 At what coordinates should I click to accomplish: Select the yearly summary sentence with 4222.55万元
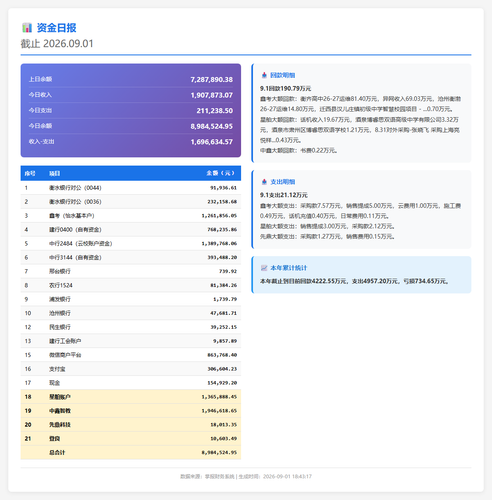(x=354, y=281)
